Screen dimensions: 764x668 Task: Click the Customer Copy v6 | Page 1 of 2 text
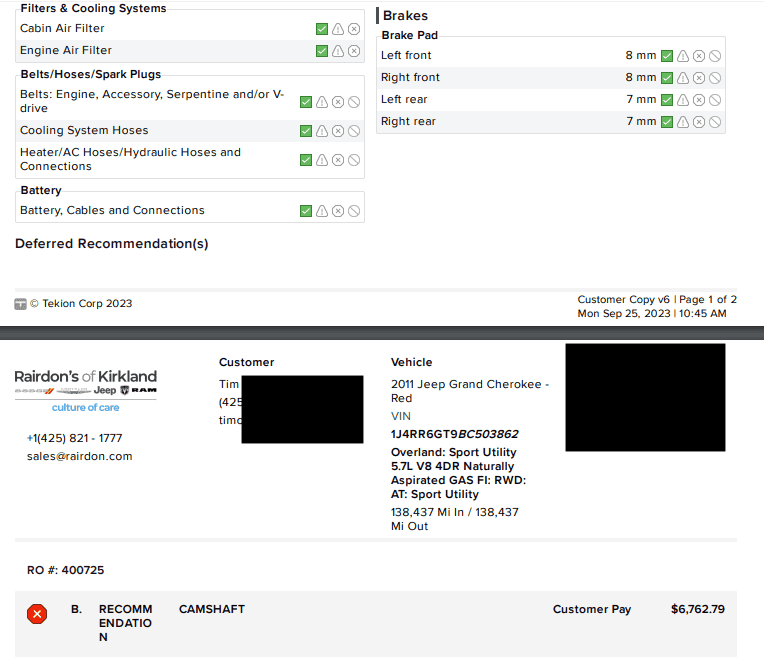[x=657, y=299]
